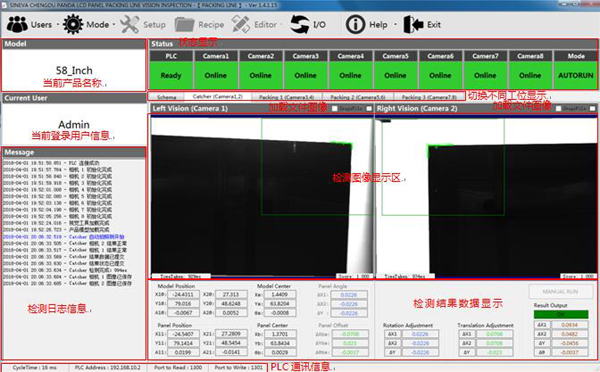Toggle the rightmost checkbox in Right Vision header

point(592,109)
